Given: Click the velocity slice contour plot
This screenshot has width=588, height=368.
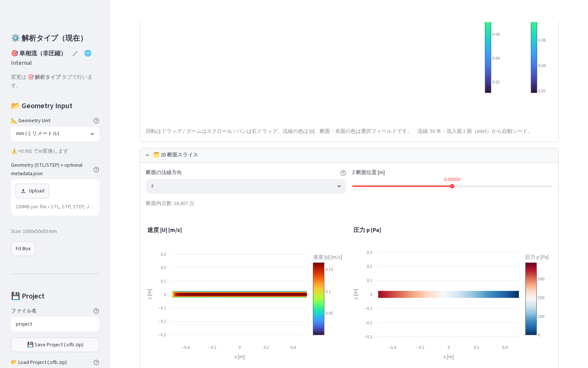Looking at the screenshot, I should point(240,294).
